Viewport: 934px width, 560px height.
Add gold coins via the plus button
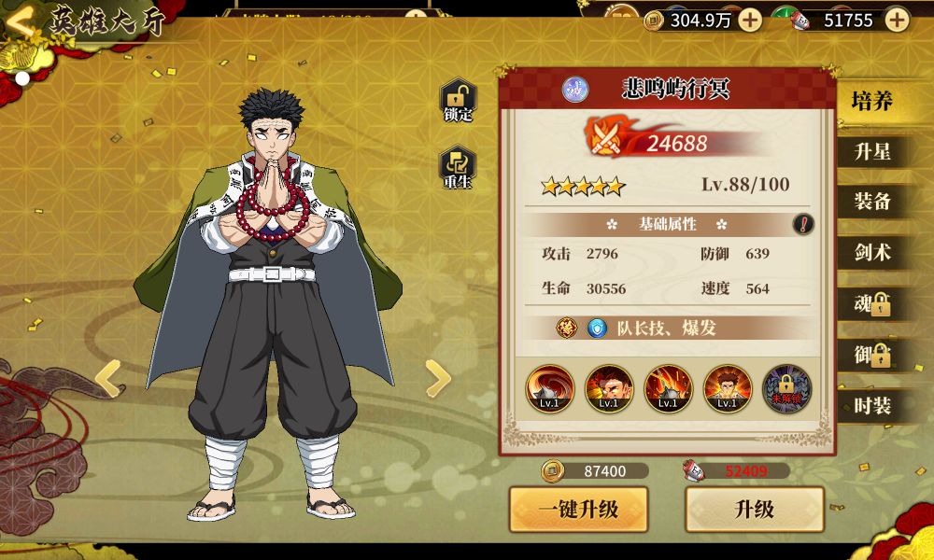[750, 21]
